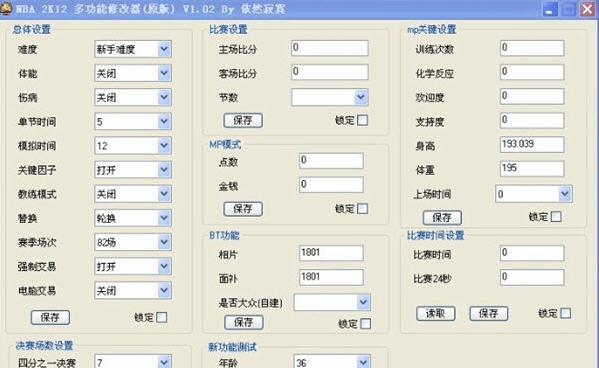Toggle 锁定 checkbox in 比赛设置
The image size is (599, 368).
point(362,120)
